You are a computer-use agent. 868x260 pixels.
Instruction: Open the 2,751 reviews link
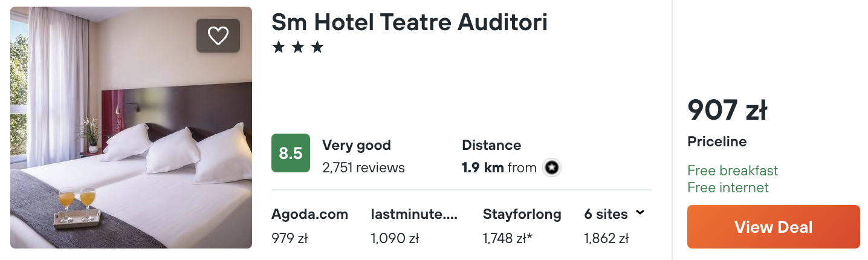pyautogui.click(x=363, y=167)
